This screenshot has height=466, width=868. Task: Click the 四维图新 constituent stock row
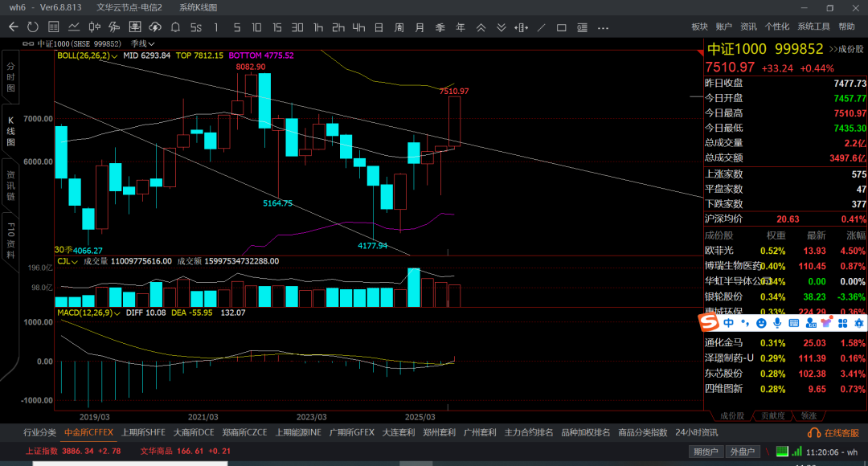pos(785,389)
